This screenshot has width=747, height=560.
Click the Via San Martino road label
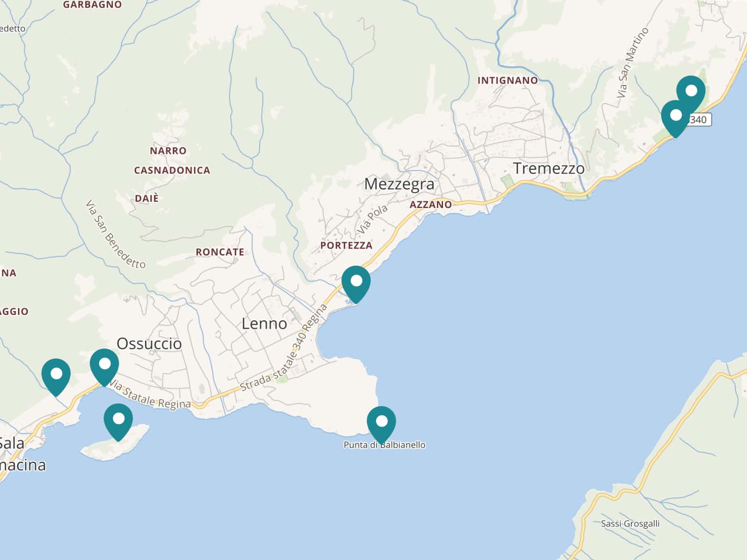point(632,63)
